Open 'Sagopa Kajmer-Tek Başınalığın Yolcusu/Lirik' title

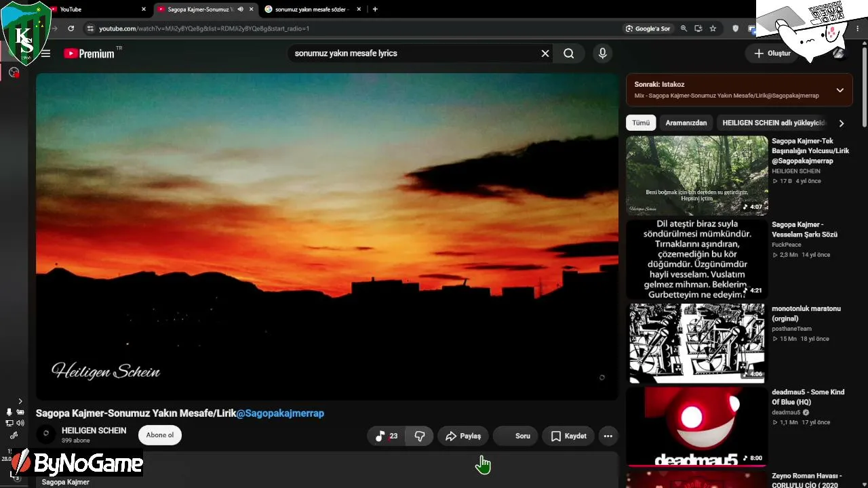[810, 151]
